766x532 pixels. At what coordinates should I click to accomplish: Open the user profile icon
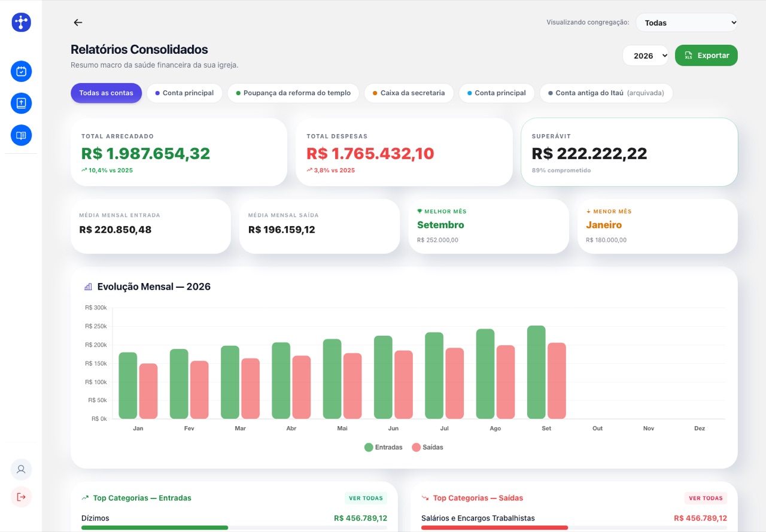[x=21, y=469]
